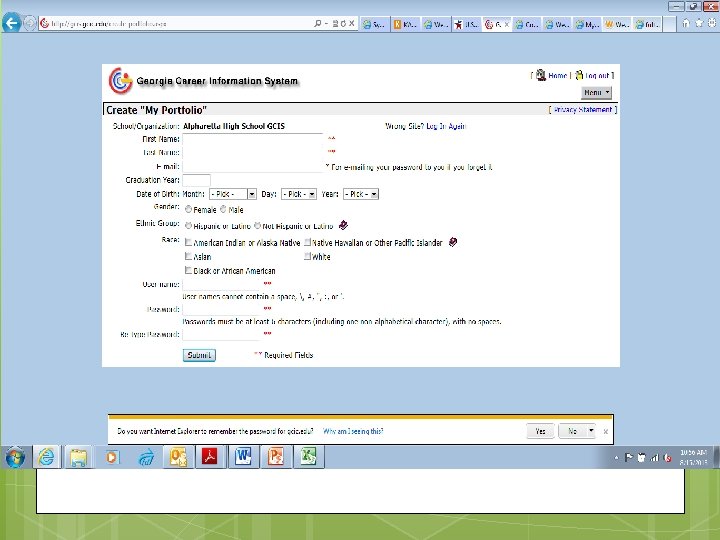Viewport: 720px width, 540px height.
Task: Open Internet Explorer from the taskbar
Action: click(46, 457)
